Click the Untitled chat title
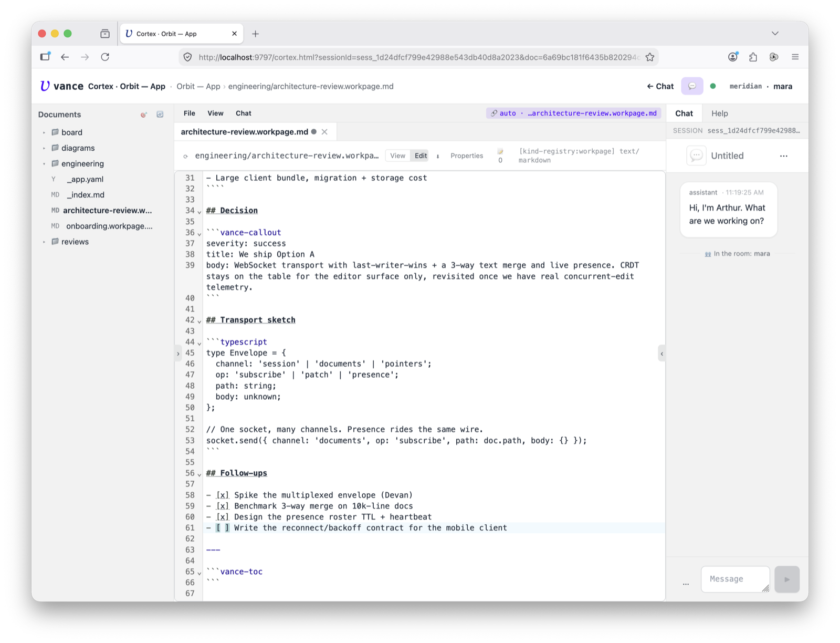Screen dimensions: 840x643 coord(727,156)
